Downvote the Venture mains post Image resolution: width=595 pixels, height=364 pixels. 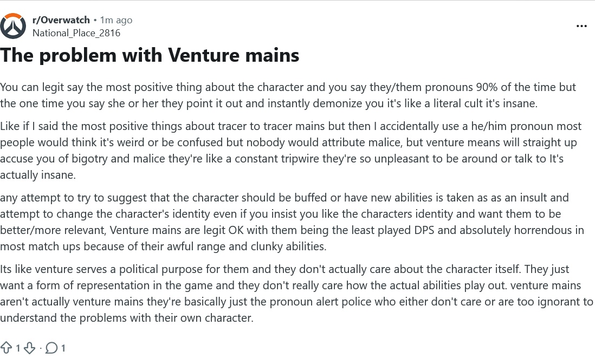(30, 348)
